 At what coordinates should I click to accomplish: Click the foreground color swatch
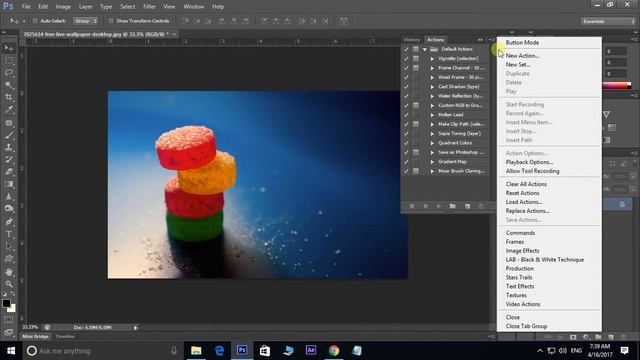pyautogui.click(x=6, y=303)
